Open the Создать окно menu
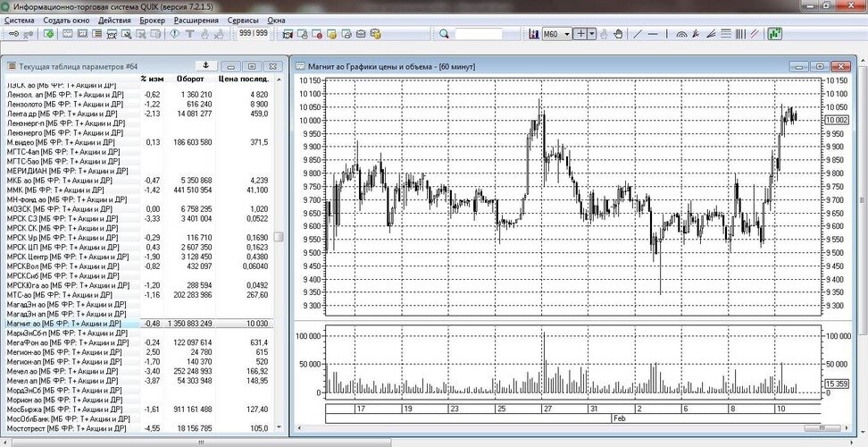The height and width of the screenshot is (447, 868). 66,20
